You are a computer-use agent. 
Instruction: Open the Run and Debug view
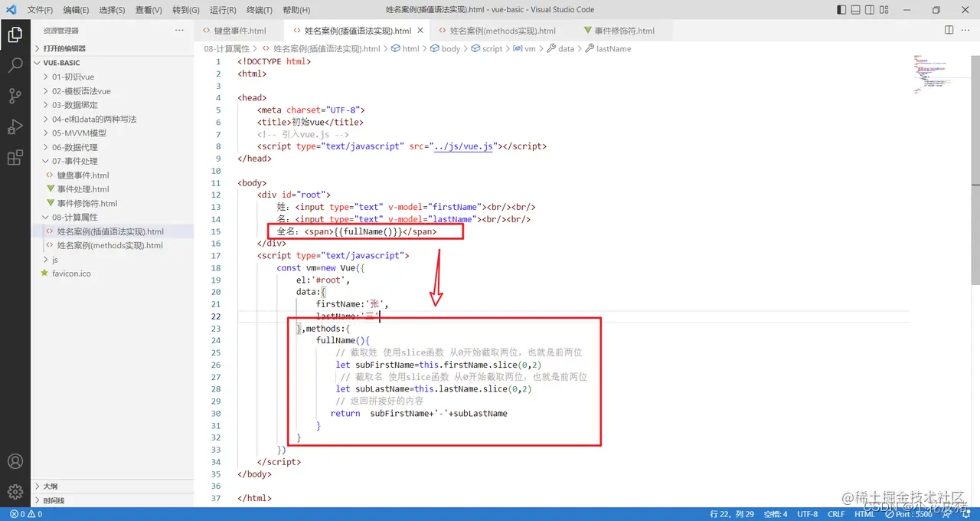point(15,126)
